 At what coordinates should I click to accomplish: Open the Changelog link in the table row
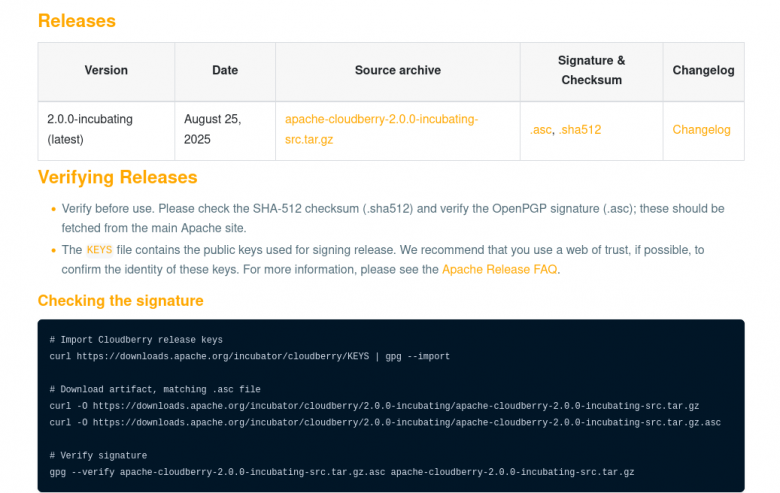click(701, 130)
